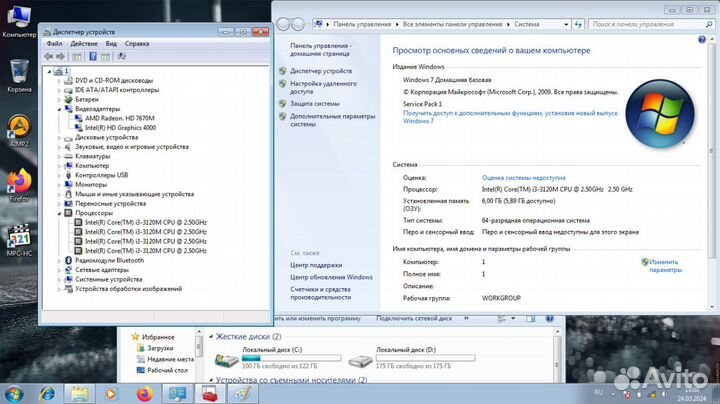This screenshot has height=404, width=720.
Task: Click the Back arrow in Device Manager toolbar
Action: 49,56
